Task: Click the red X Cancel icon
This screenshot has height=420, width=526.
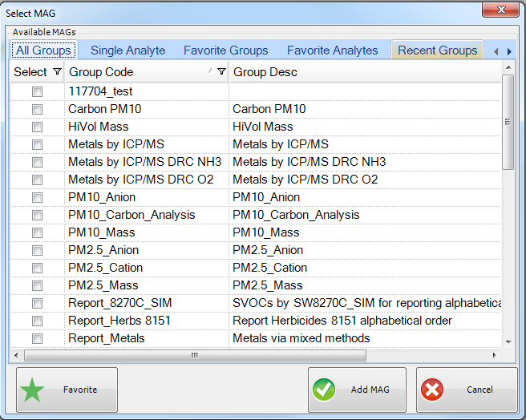Action: click(432, 390)
